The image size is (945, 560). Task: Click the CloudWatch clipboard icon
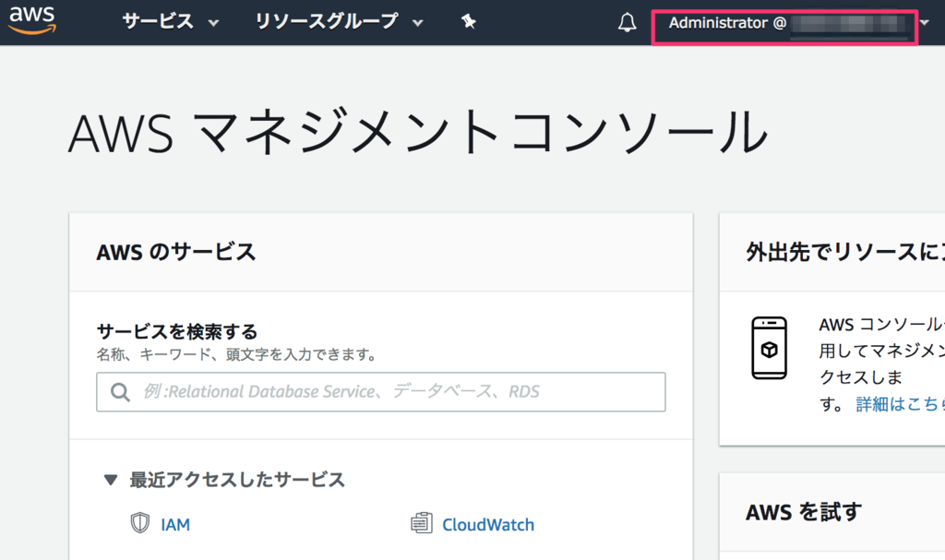[x=423, y=524]
